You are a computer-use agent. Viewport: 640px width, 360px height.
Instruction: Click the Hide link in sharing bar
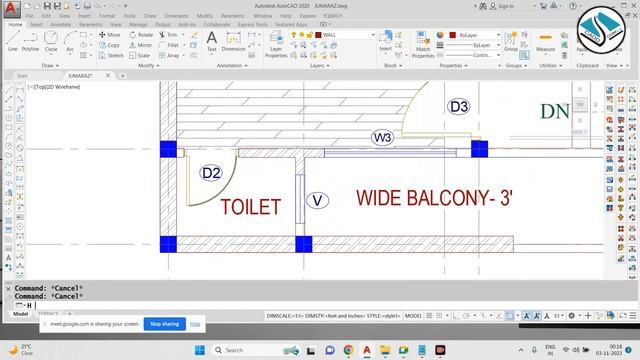click(x=195, y=324)
